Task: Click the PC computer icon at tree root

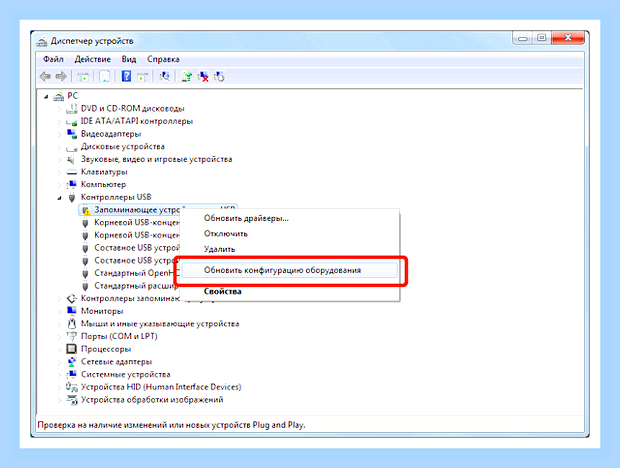Action: coord(59,96)
